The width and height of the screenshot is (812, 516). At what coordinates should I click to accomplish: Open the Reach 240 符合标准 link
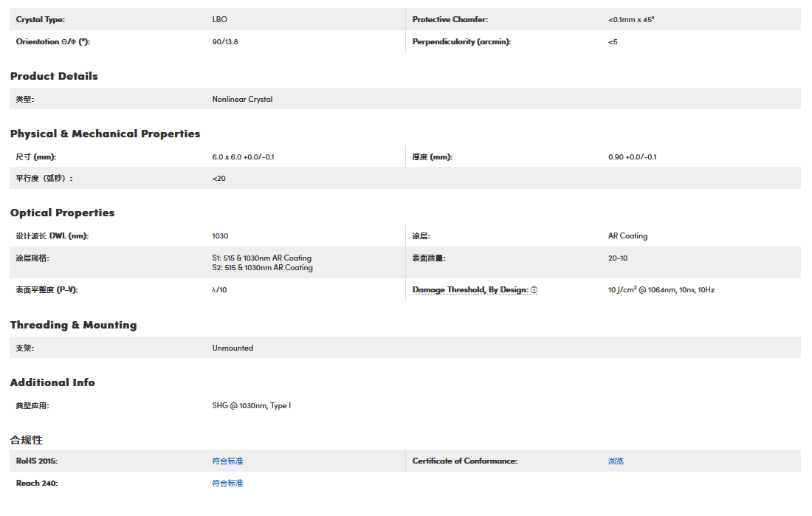[x=227, y=484]
